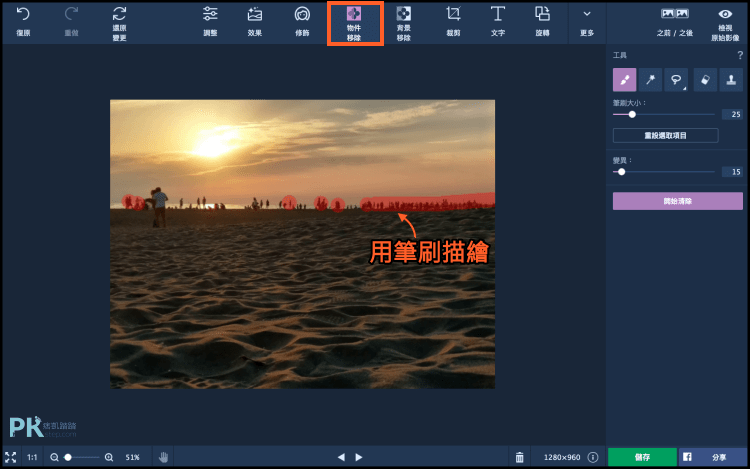Viewport: 750px width, 469px height.
Task: Select the hand pan tool
Action: click(x=164, y=458)
